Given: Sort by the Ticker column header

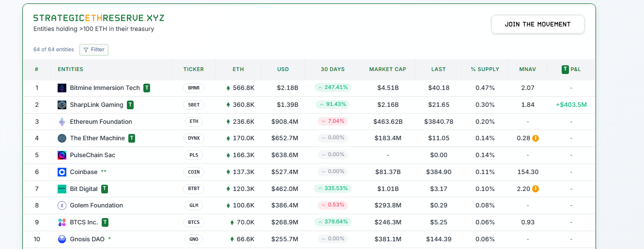Looking at the screenshot, I should 194,70.
